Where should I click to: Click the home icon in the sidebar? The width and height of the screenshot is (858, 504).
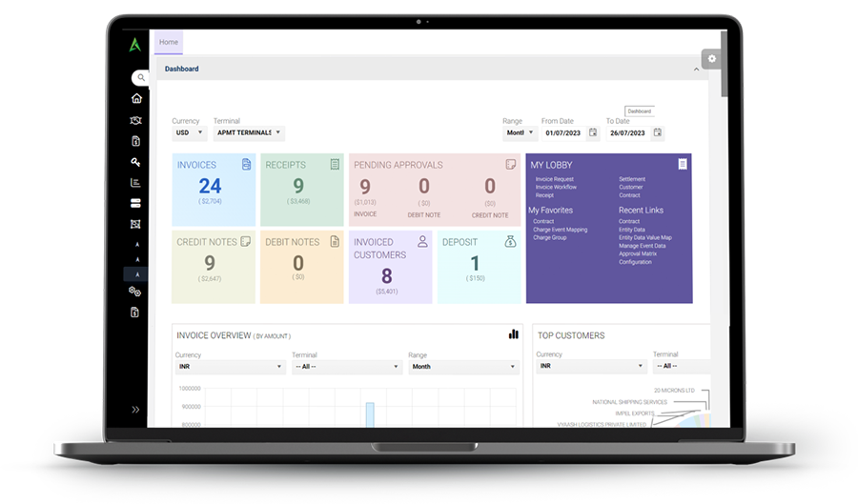point(136,98)
